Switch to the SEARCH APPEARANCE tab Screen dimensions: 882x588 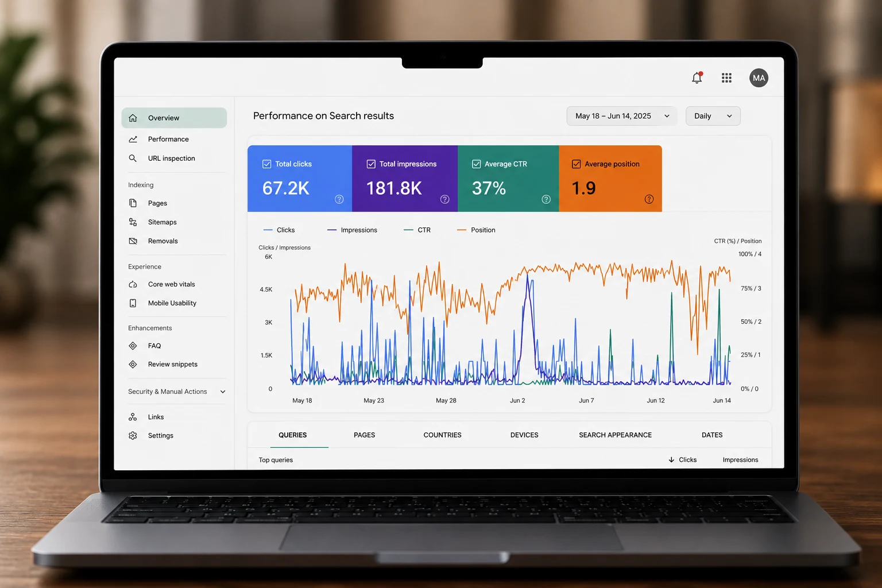[615, 435]
